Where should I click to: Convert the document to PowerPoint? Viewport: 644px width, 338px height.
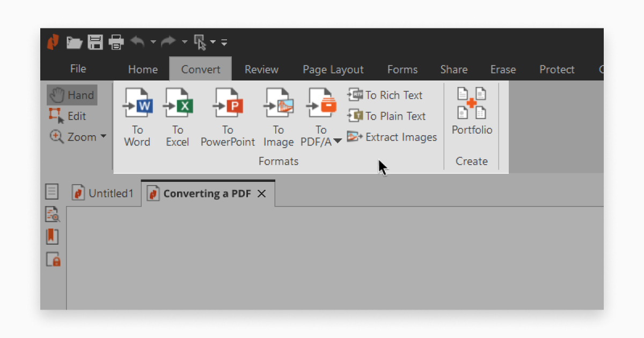[x=228, y=115]
